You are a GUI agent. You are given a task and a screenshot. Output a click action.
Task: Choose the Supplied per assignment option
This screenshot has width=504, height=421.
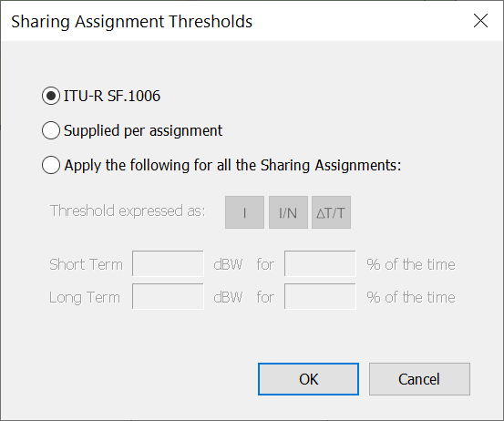click(x=51, y=130)
